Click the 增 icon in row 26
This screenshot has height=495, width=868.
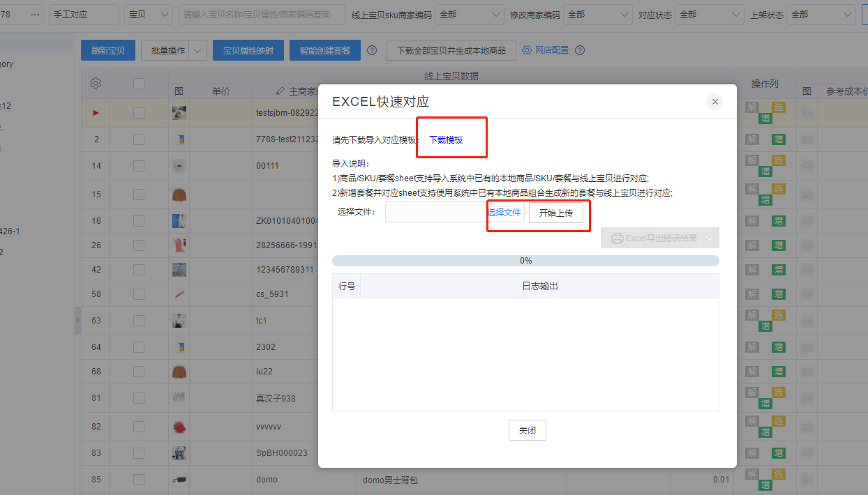coord(779,245)
